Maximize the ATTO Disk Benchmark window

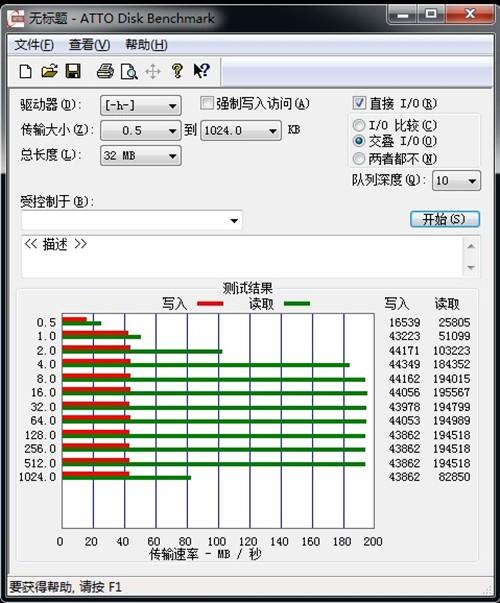(431, 15)
